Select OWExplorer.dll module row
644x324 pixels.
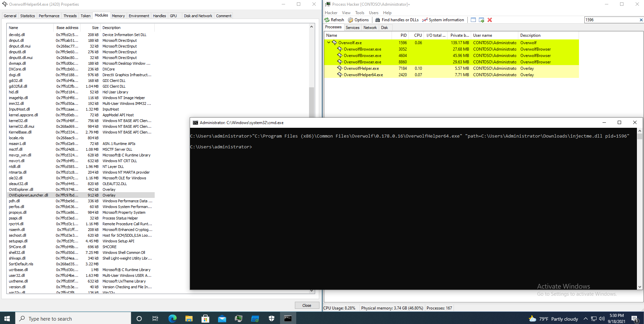(81, 189)
